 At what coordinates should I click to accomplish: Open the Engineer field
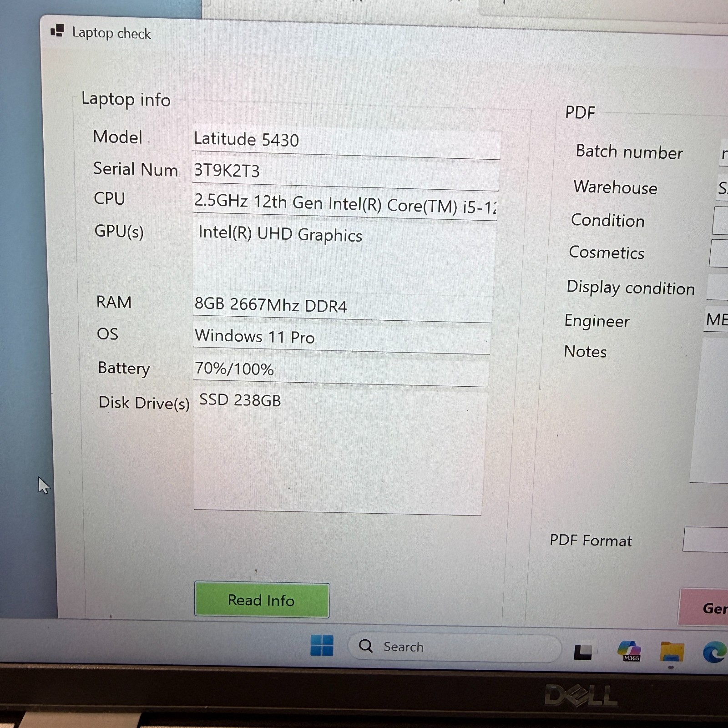coord(716,319)
